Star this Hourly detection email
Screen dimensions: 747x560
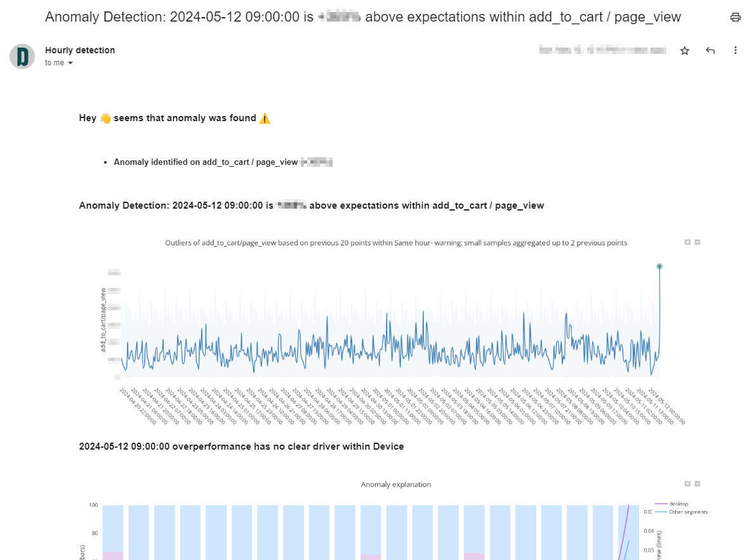pos(685,51)
